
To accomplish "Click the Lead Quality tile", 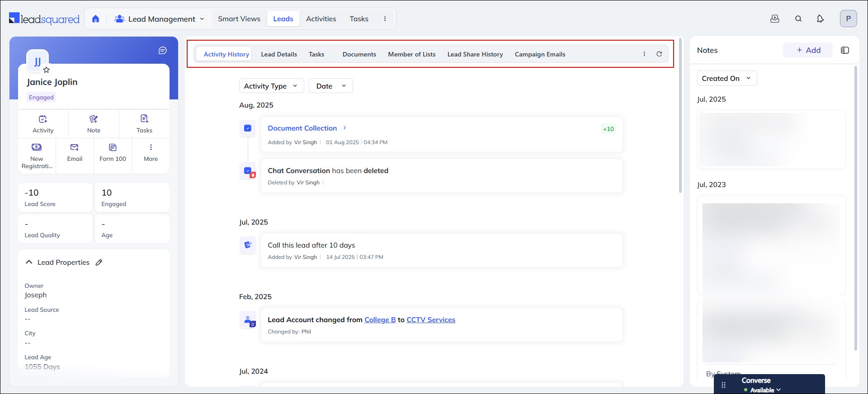I will pos(55,229).
